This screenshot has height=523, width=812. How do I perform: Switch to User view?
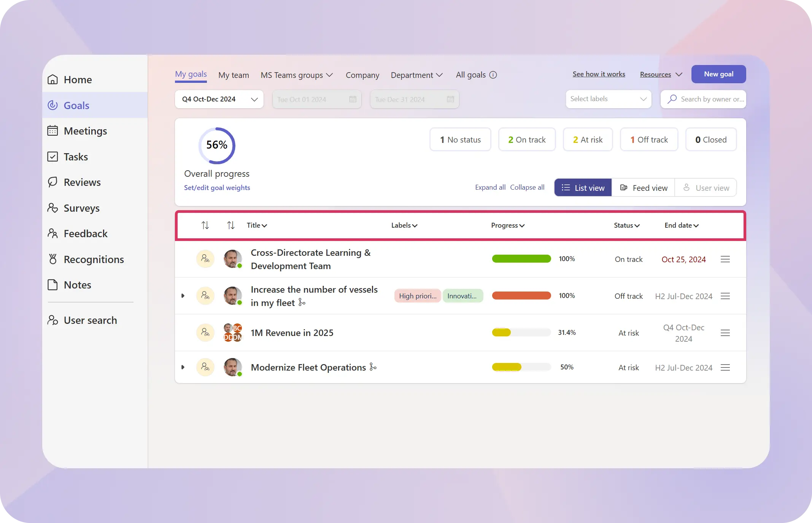(706, 188)
